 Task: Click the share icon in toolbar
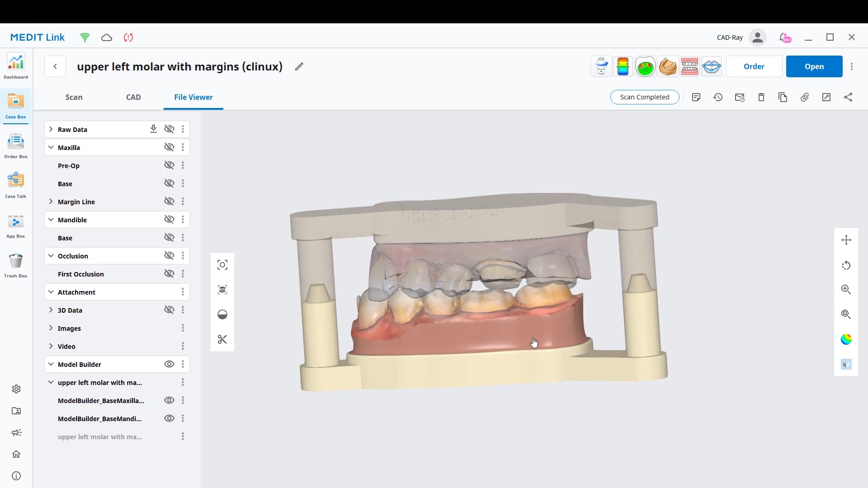tap(848, 97)
